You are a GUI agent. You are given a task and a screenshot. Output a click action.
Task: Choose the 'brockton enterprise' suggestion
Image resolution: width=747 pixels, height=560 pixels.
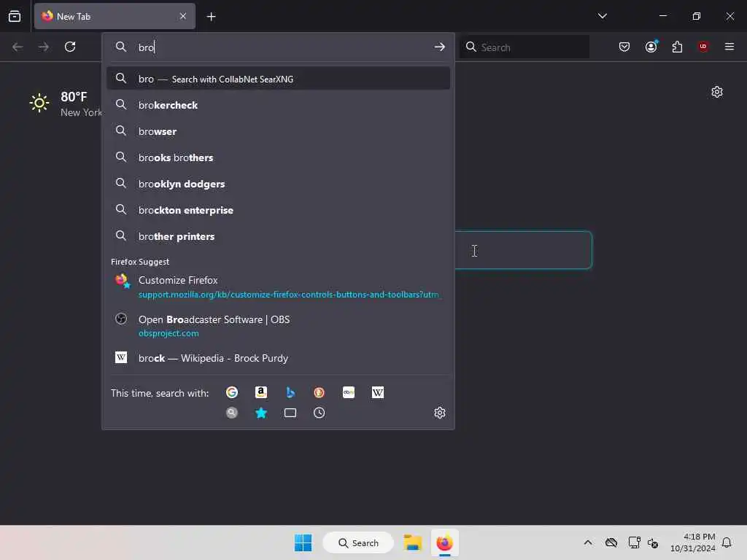point(278,209)
